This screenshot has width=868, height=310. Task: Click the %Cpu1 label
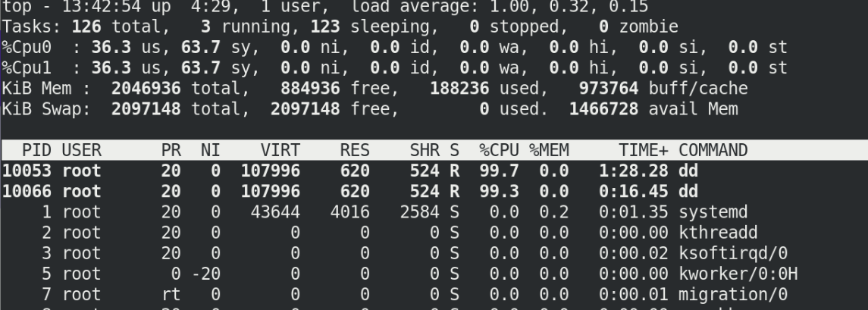(x=27, y=68)
